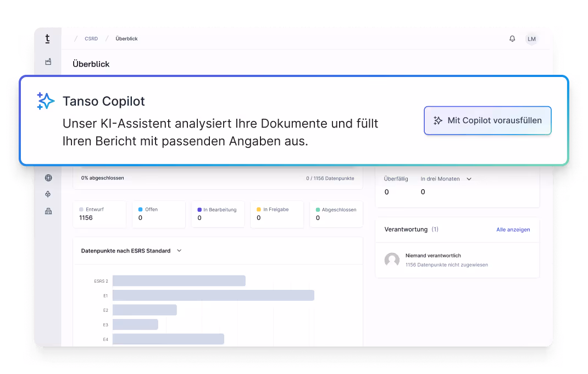Viewport: 588px width, 374px height.
Task: Expand 'Datenpunkte nach ESRS Standard' dropdown
Action: pos(131,251)
